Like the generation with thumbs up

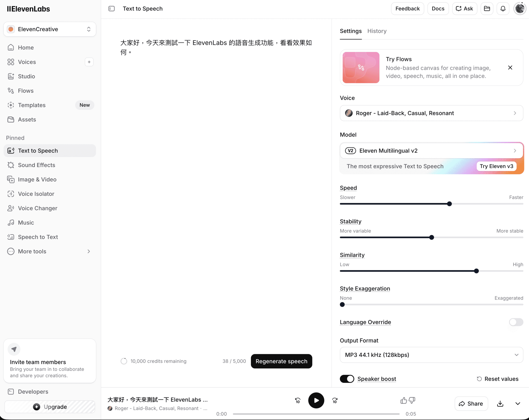tap(403, 400)
